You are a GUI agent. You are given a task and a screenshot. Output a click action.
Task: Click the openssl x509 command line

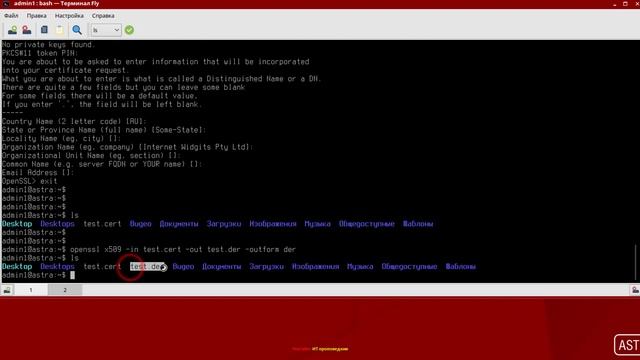point(183,249)
